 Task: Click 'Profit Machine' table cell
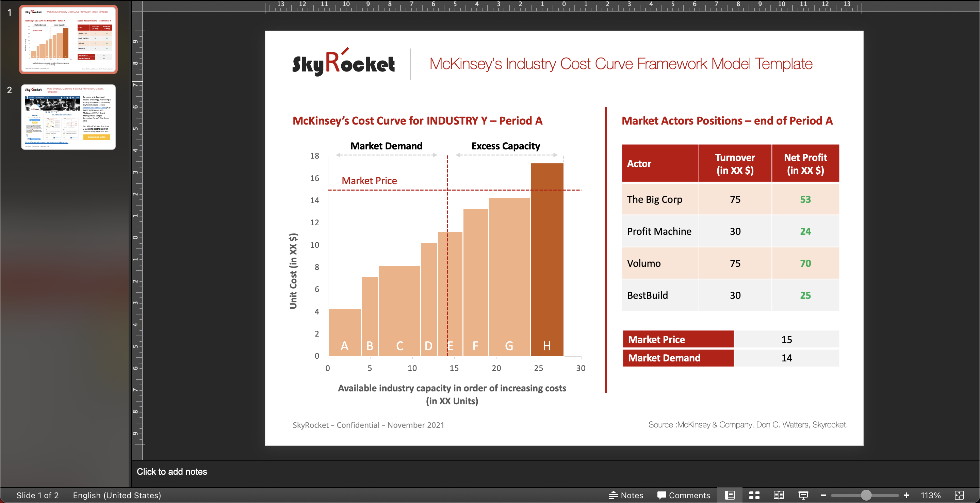[660, 231]
